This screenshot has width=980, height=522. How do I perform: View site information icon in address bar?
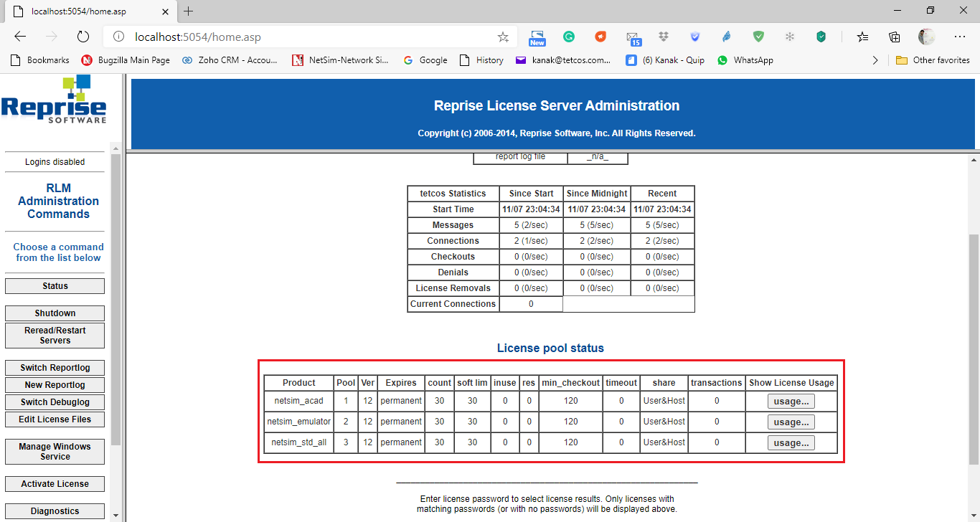point(119,37)
